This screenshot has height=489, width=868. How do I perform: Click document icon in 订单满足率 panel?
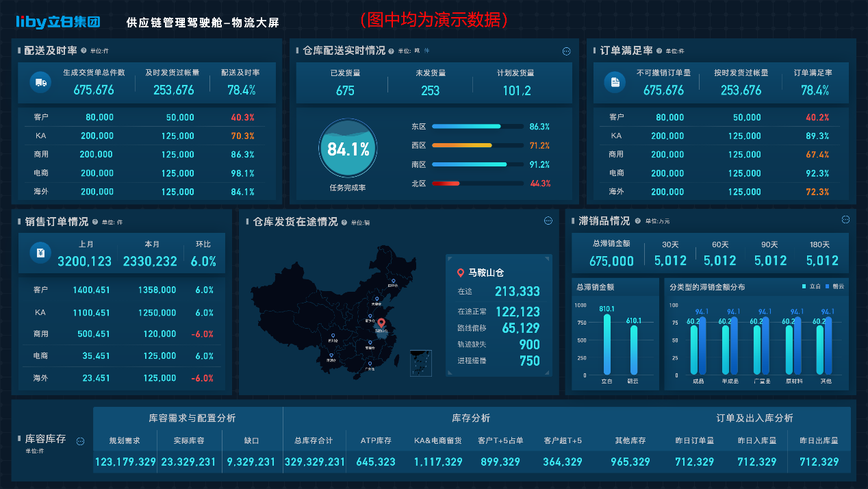pyautogui.click(x=615, y=82)
